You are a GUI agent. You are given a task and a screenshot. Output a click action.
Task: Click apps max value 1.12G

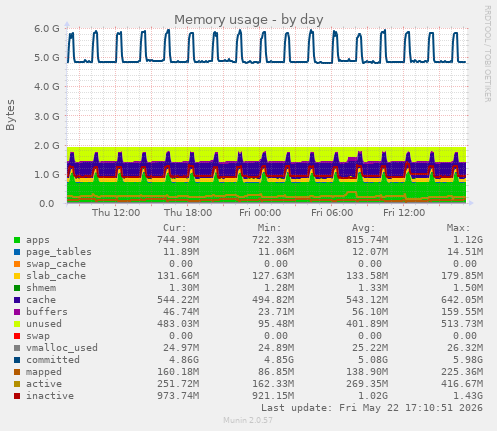click(468, 240)
